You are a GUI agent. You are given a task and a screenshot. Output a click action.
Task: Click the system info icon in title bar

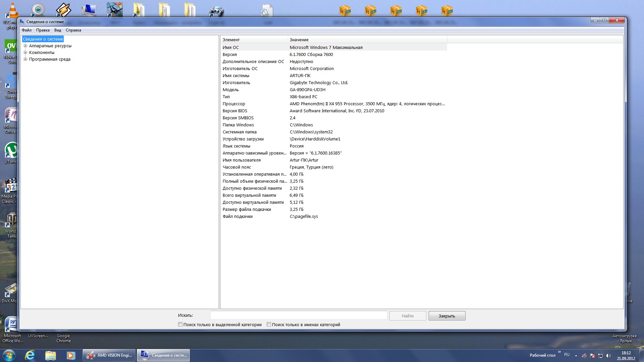pos(22,21)
